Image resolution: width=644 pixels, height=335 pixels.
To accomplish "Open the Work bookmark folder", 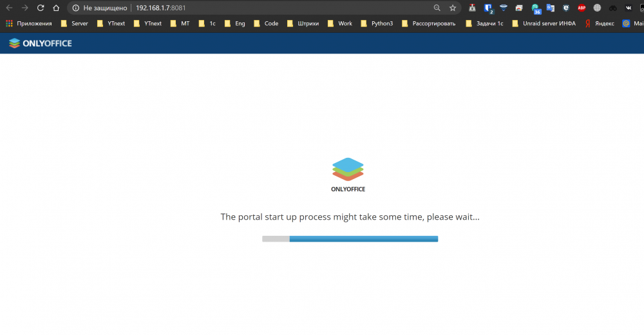I will [339, 23].
